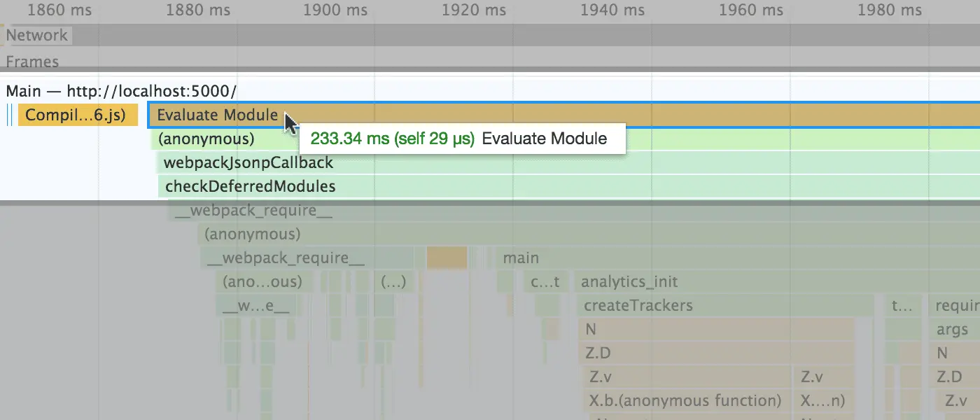Select the N frame in the call stack

coord(591,329)
